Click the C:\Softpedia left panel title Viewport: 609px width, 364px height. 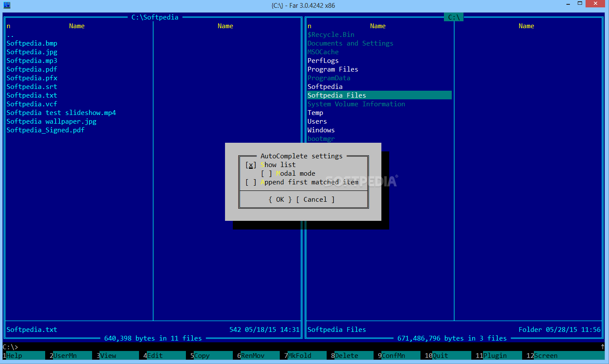click(155, 17)
